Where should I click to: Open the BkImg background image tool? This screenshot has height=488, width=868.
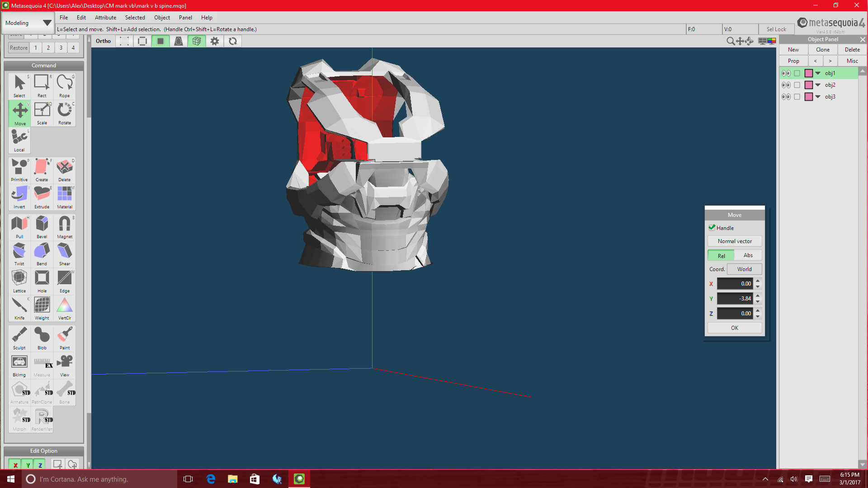(19, 365)
